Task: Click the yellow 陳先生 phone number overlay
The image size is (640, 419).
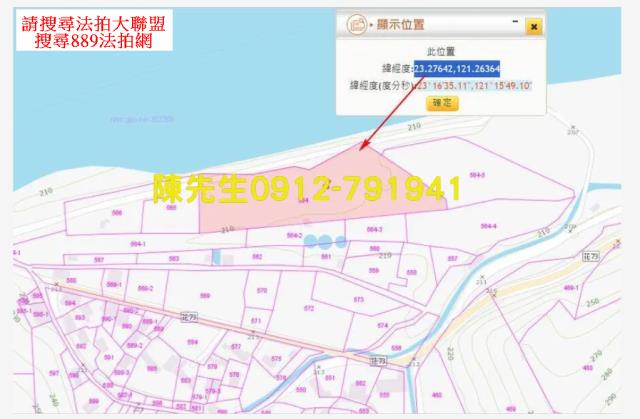Action: 307,188
